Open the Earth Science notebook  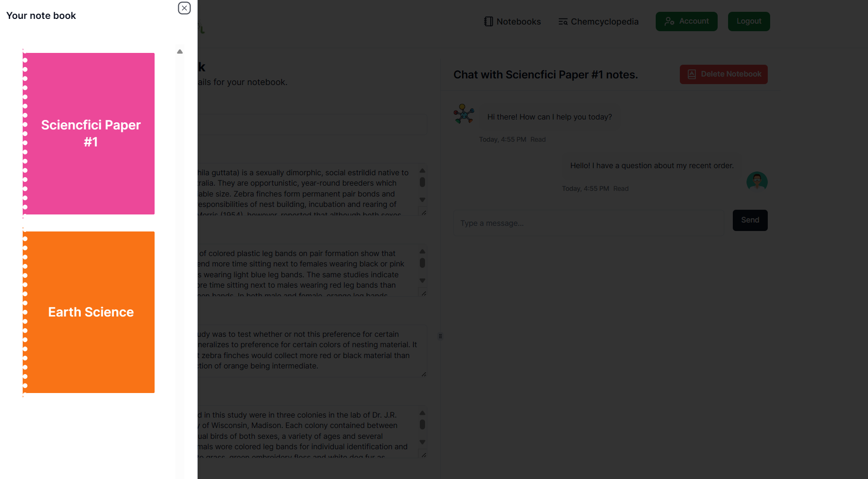[89, 312]
